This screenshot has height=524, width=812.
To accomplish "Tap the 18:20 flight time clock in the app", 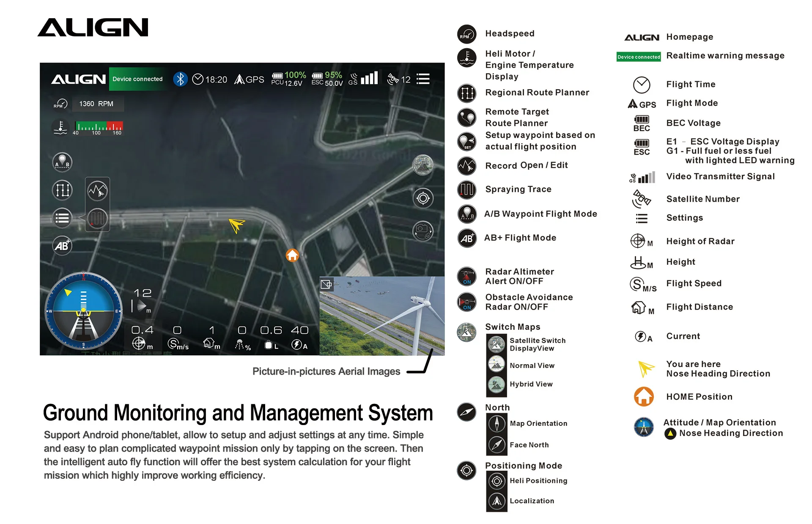I will [x=210, y=80].
